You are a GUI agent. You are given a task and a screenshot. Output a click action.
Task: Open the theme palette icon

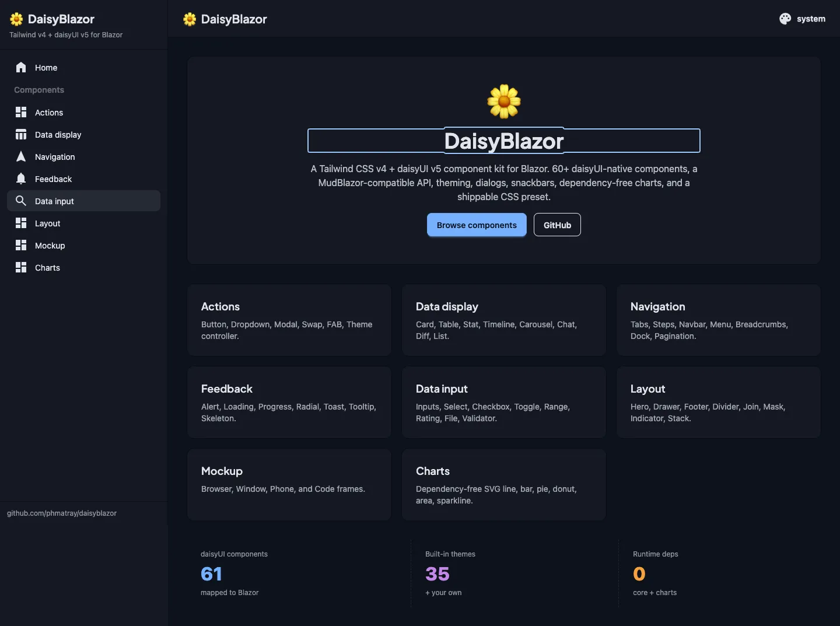click(785, 19)
